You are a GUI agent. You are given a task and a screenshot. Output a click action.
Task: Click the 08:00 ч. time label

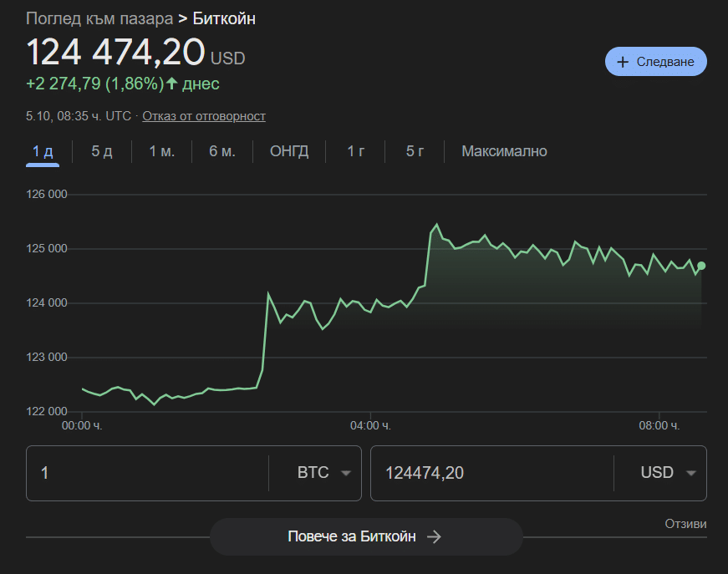(x=659, y=425)
